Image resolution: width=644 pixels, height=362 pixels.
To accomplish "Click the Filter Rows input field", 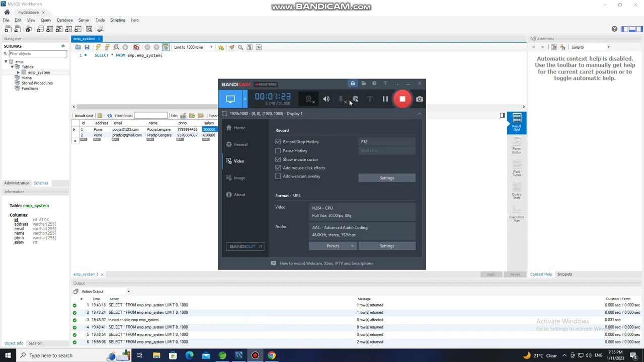I will [x=150, y=116].
